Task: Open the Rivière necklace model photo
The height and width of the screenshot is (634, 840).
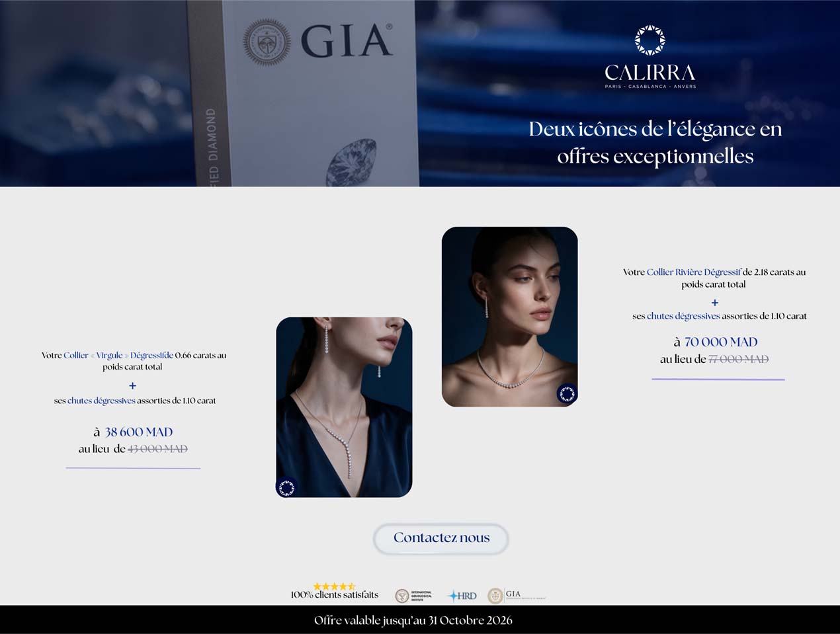Action: tap(510, 317)
